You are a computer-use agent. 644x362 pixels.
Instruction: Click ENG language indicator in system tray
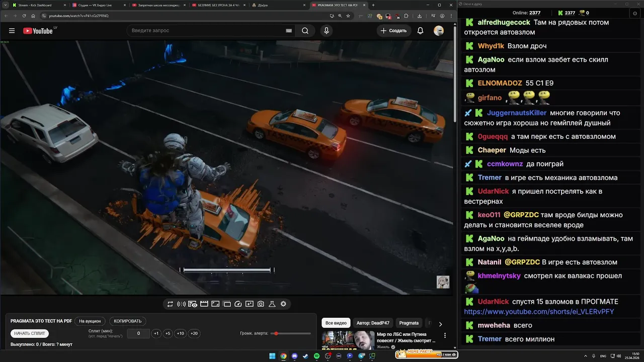(603, 356)
